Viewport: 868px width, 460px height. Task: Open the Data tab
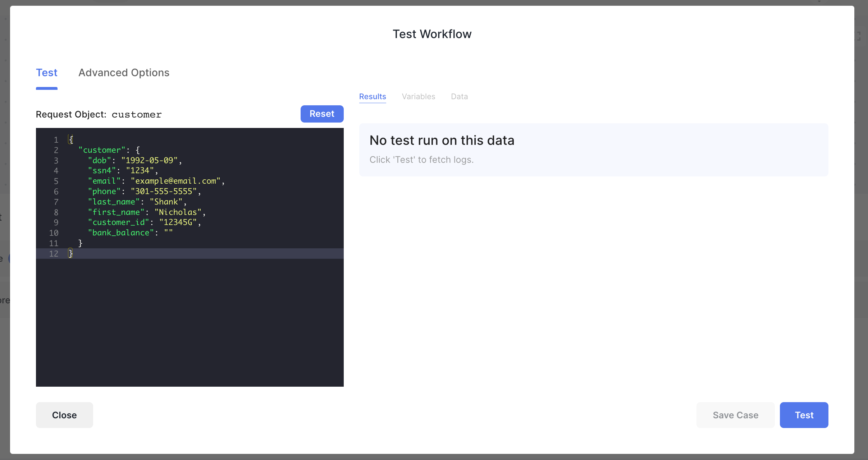point(459,96)
